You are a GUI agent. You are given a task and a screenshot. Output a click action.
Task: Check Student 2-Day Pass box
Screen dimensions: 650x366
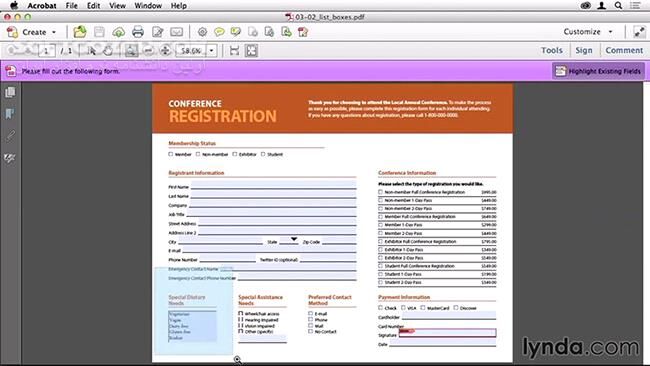tap(380, 282)
